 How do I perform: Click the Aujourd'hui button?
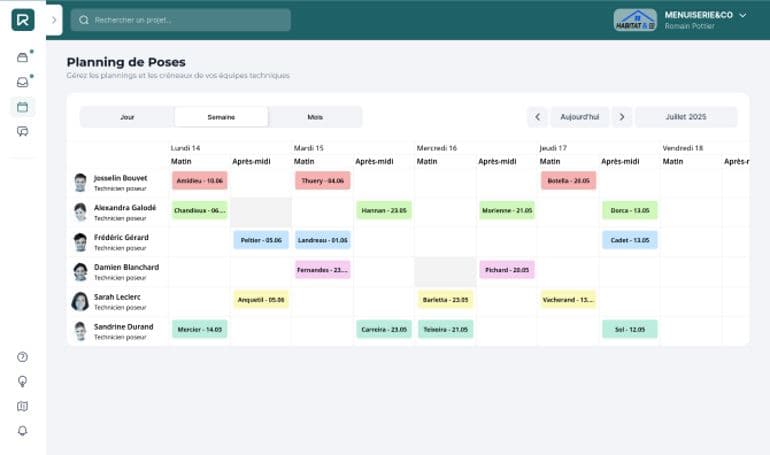pos(580,117)
